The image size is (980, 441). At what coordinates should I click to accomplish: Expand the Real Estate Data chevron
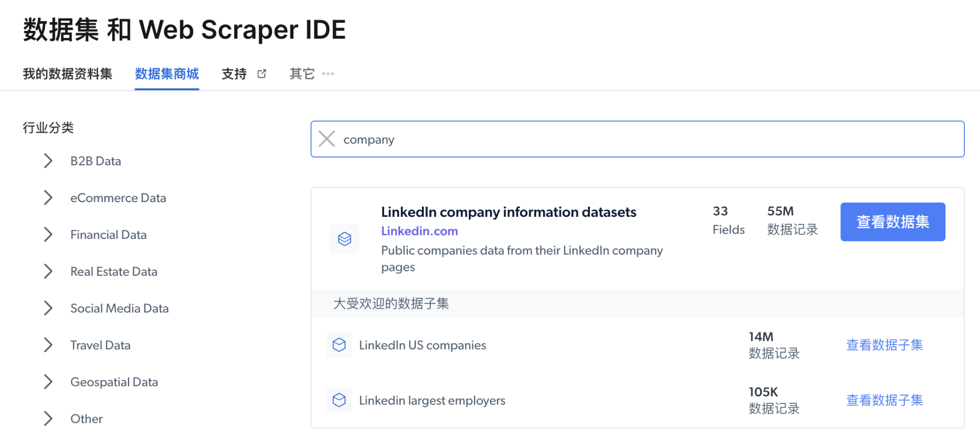click(x=48, y=271)
